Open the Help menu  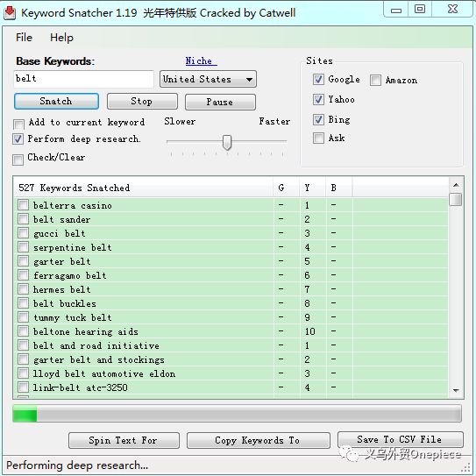pos(61,38)
